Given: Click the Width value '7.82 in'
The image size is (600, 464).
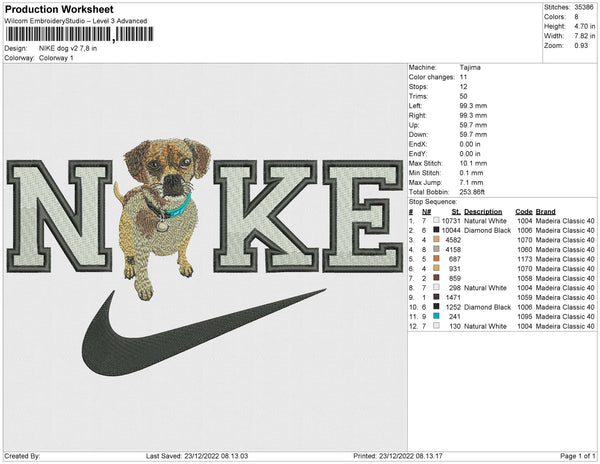Looking at the screenshot, I should pyautogui.click(x=585, y=36).
